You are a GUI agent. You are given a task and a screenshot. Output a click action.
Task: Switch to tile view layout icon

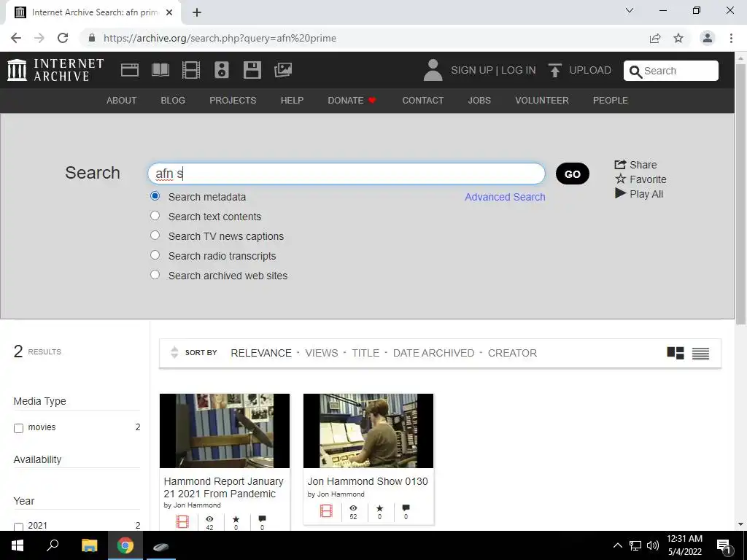click(675, 353)
